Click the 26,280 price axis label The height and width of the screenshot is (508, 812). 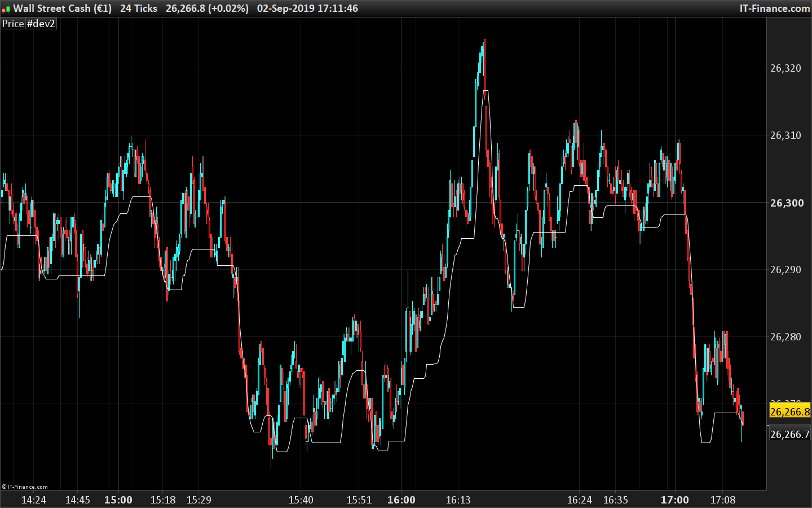coord(785,337)
